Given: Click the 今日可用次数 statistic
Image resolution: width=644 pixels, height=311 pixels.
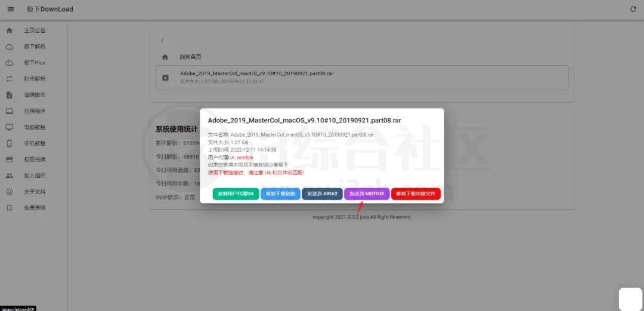Looking at the screenshot, I should tap(178, 183).
